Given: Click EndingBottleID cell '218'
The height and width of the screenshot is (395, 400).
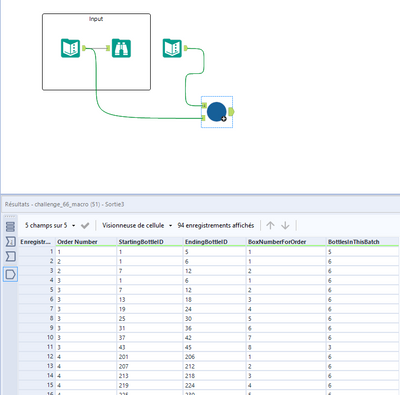Looking at the screenshot, I should pyautogui.click(x=214, y=376).
